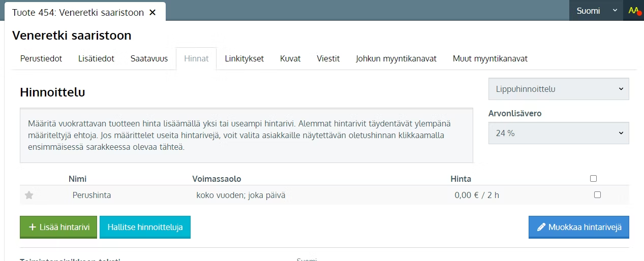Tick the Perushinta row checkbox
This screenshot has height=261, width=644.
tap(597, 194)
